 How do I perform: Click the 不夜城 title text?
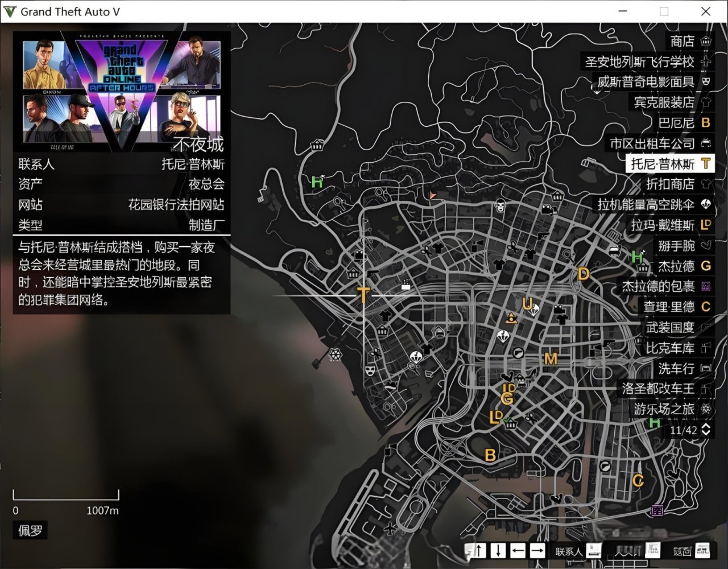click(198, 145)
